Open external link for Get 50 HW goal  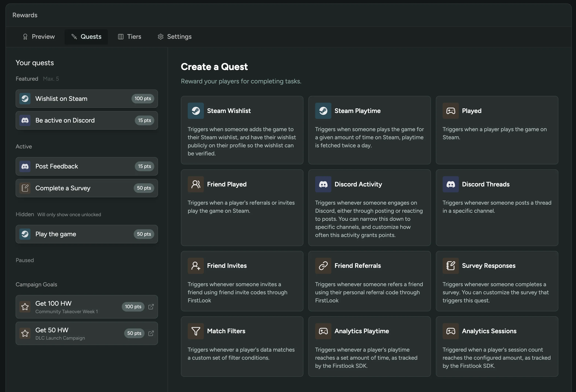click(x=151, y=333)
